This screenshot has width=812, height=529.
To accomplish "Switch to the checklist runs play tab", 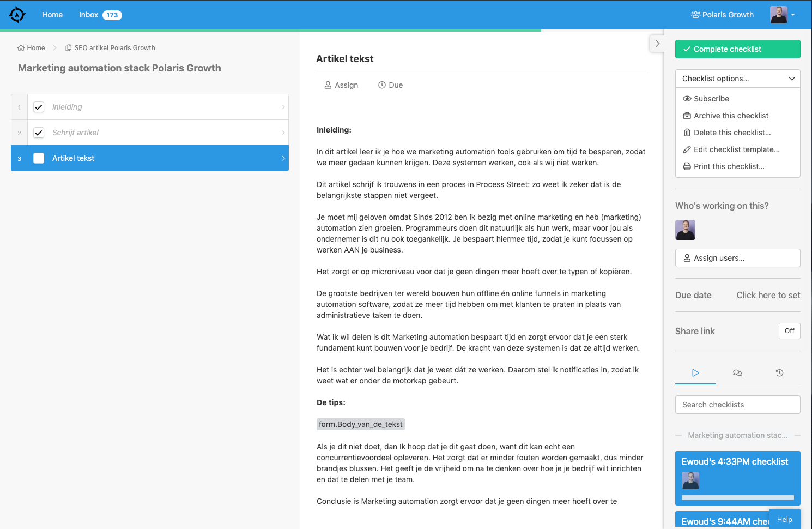I will coord(695,373).
